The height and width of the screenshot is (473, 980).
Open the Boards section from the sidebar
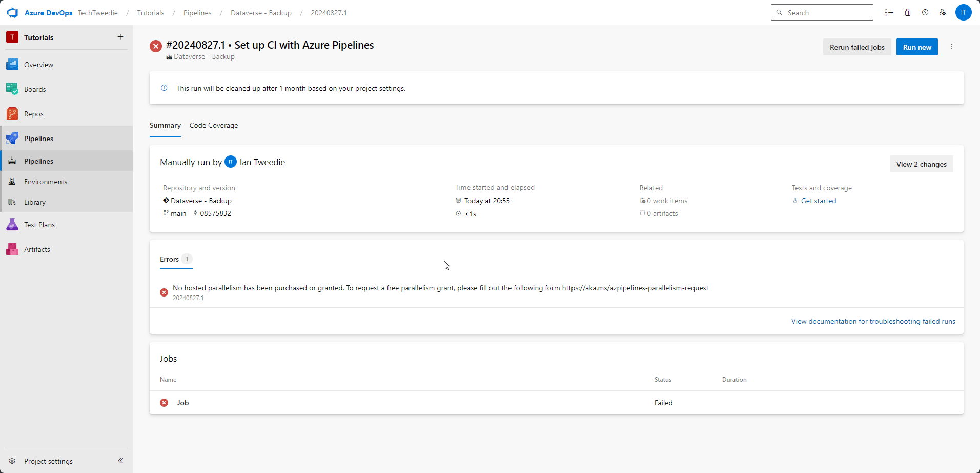pos(35,89)
